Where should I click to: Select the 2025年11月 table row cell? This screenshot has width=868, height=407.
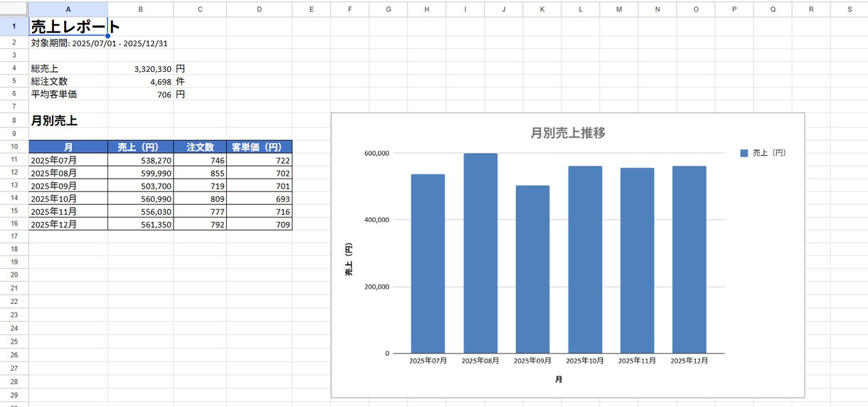(x=68, y=212)
